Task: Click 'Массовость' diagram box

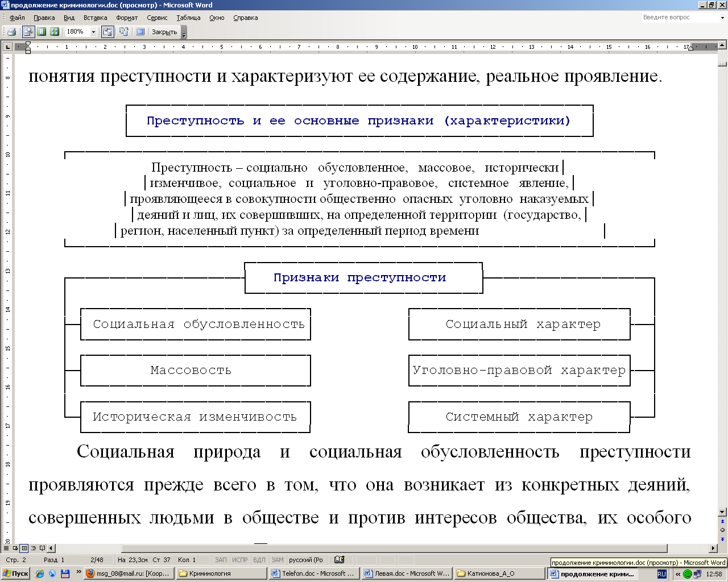Action: [196, 371]
